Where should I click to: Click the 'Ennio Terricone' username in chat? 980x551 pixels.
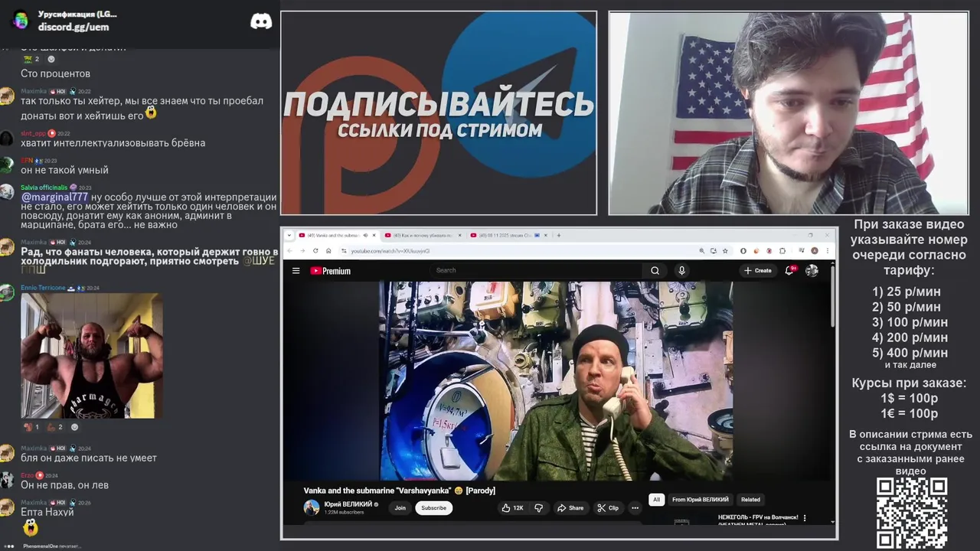(x=43, y=288)
